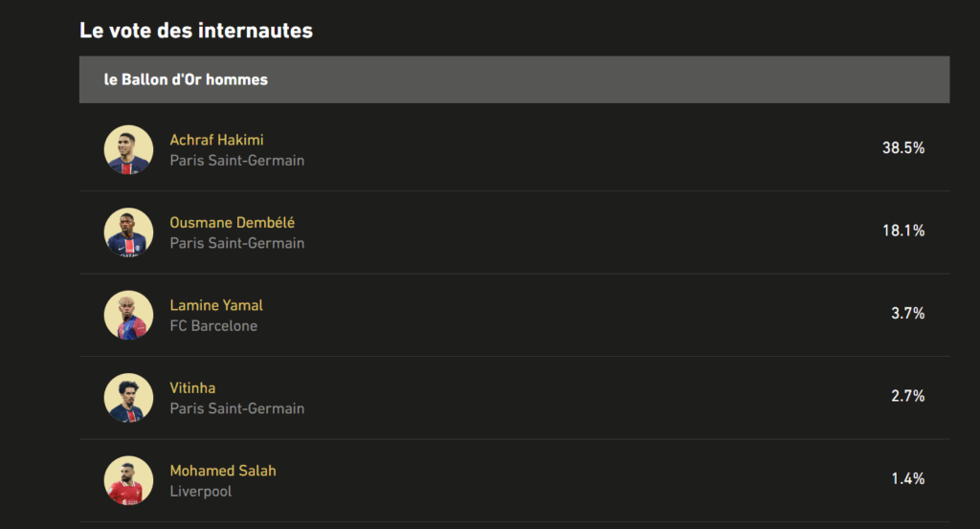The image size is (980, 529).
Task: Click Dembélé's 18.1% vote percentage
Action: pyautogui.click(x=903, y=231)
